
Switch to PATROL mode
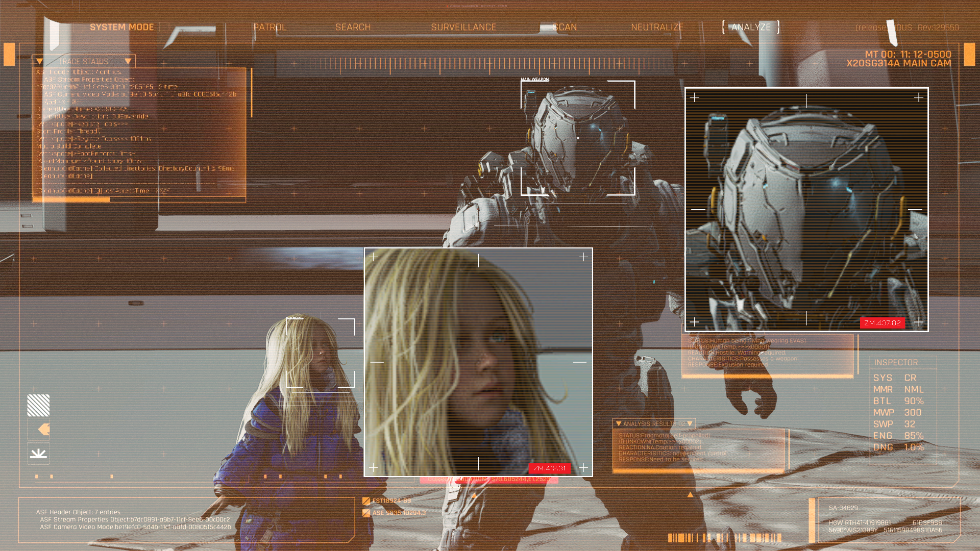click(x=270, y=27)
